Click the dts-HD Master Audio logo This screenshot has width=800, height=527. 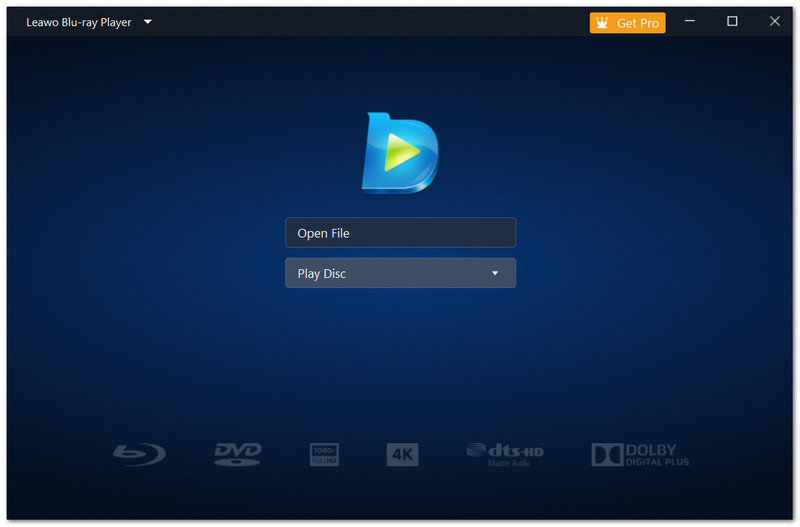(x=505, y=455)
